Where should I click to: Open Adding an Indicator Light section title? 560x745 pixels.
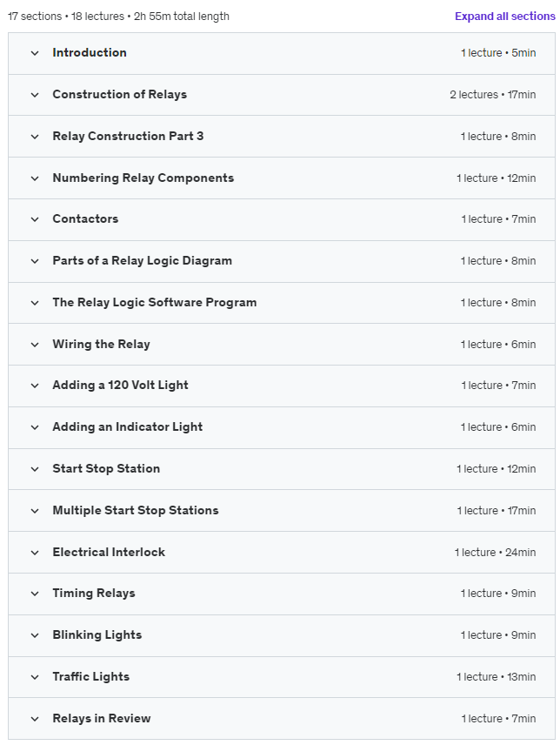pos(127,427)
